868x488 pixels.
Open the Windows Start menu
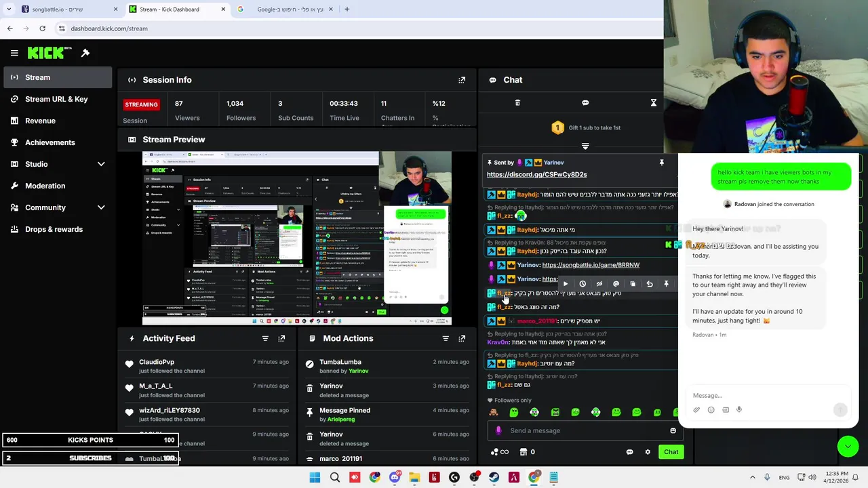[x=315, y=478]
